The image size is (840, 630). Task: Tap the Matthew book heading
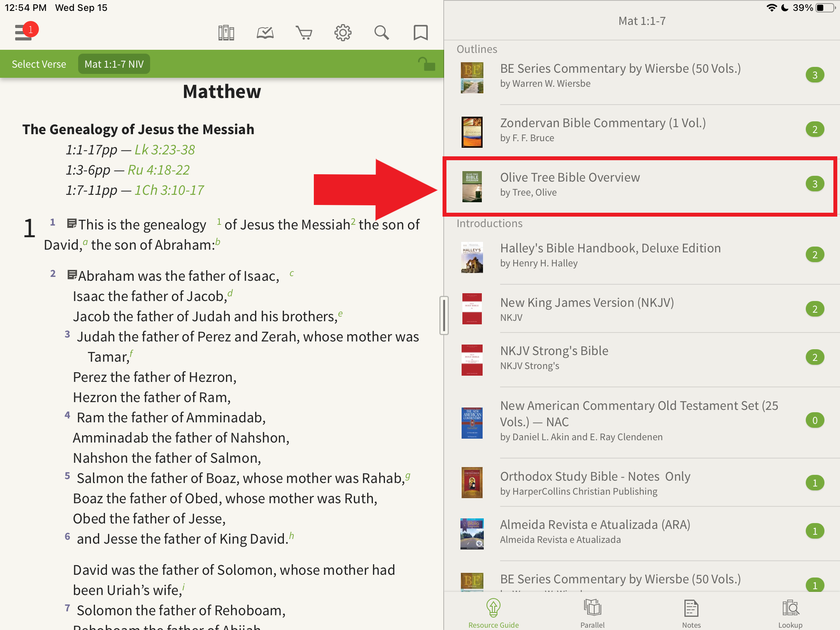222,92
